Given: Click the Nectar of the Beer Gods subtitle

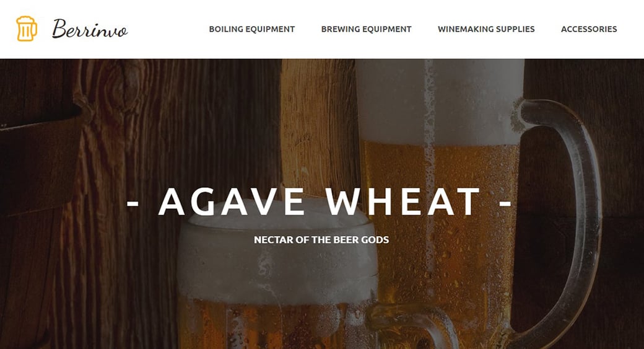Looking at the screenshot, I should point(321,240).
